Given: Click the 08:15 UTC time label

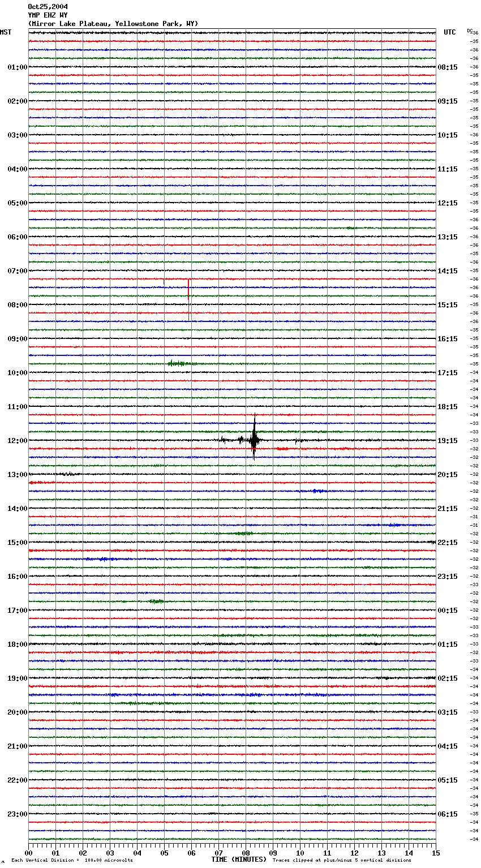Looking at the screenshot, I should pos(448,67).
